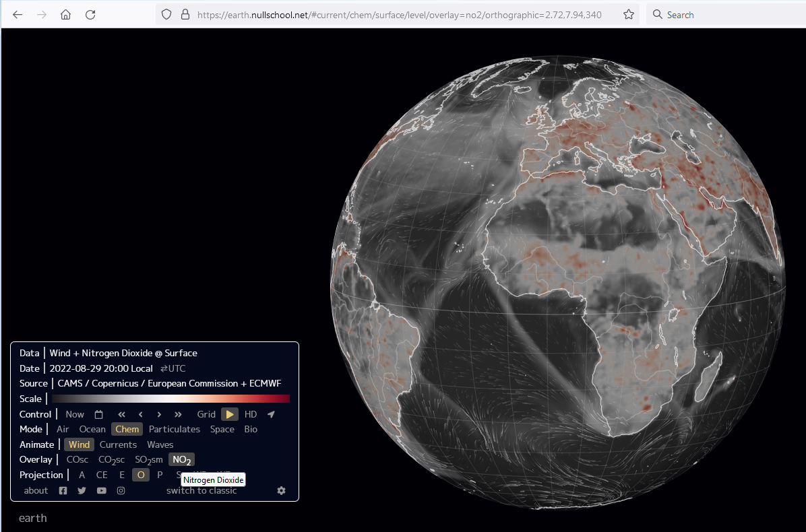Switch date display to UTC
The image size is (806, 532).
click(x=173, y=369)
